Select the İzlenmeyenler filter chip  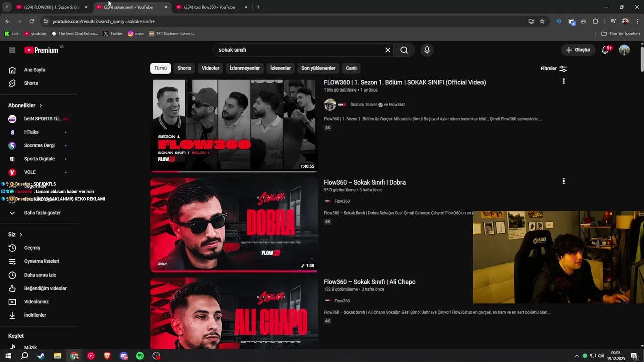pyautogui.click(x=245, y=68)
